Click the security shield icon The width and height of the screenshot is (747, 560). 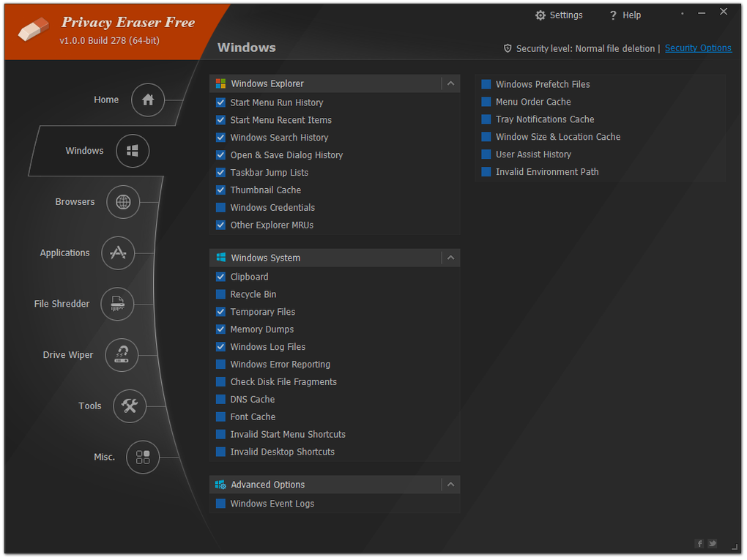coord(508,48)
